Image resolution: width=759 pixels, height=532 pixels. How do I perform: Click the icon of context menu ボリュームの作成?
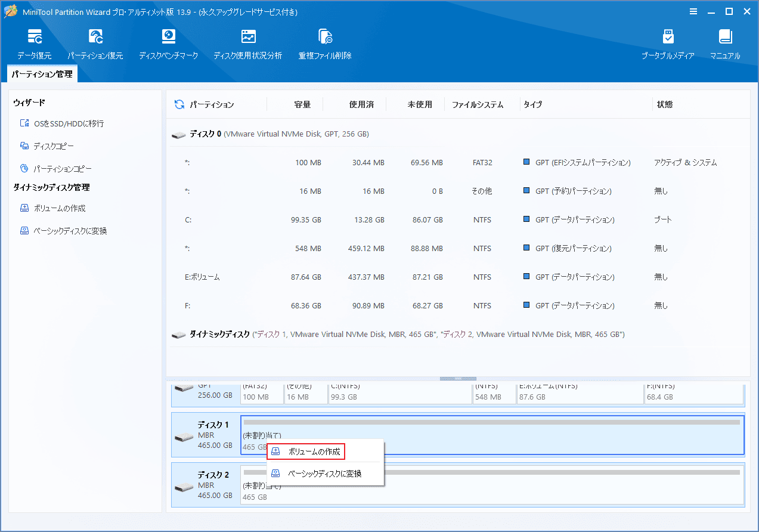275,451
